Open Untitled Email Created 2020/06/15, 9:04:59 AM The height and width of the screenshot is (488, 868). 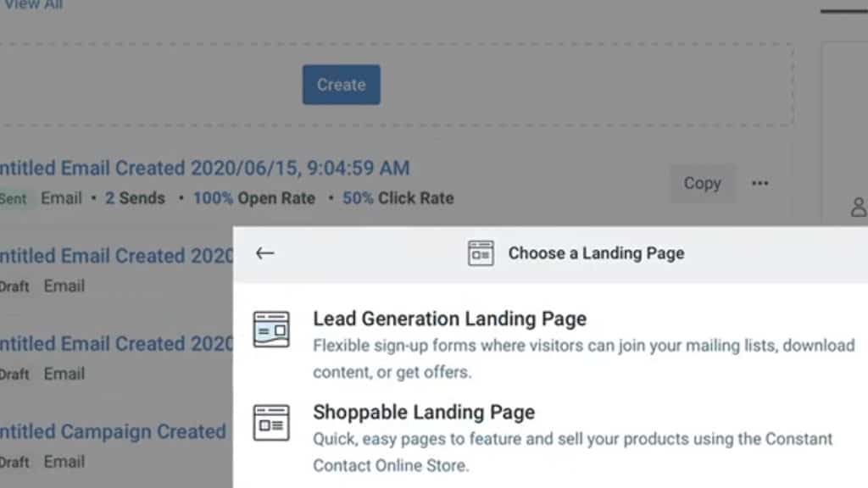pyautogui.click(x=204, y=168)
